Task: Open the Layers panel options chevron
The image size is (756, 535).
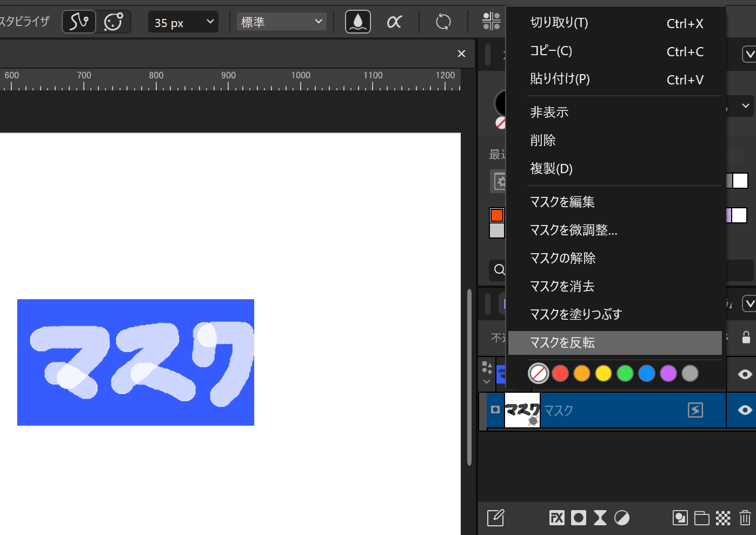Action: pos(749,303)
